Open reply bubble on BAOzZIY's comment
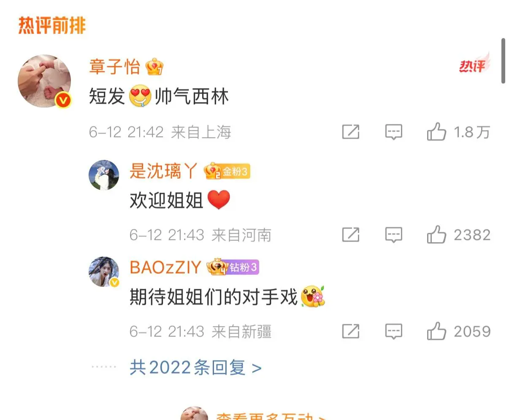 tap(394, 331)
